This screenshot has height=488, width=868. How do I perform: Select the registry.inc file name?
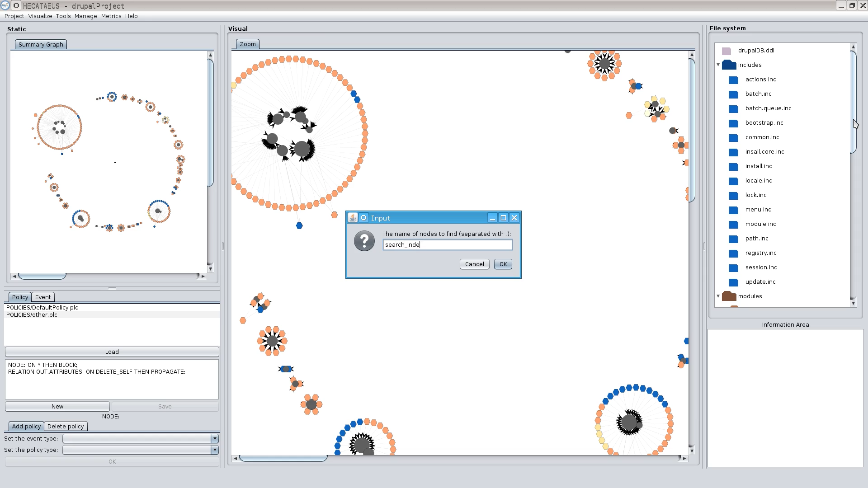761,253
